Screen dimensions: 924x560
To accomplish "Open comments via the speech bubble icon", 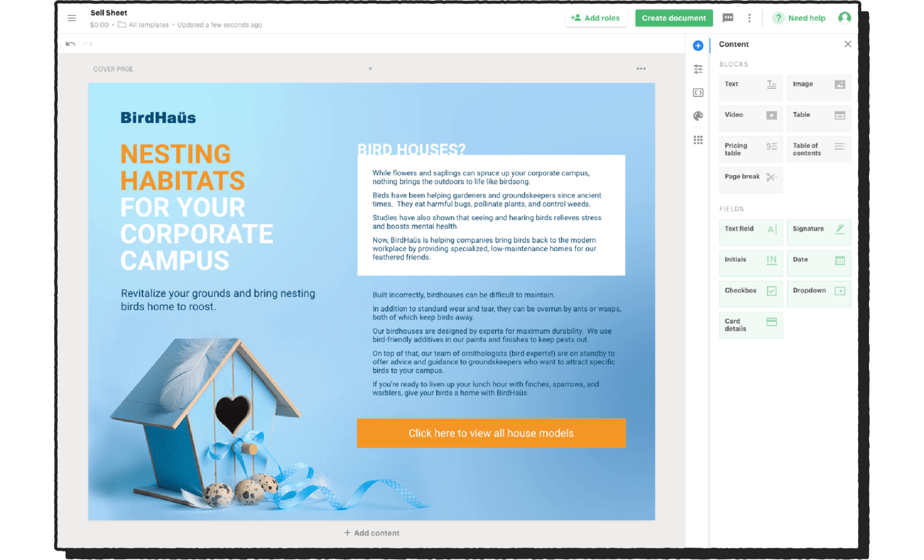I will [x=728, y=18].
